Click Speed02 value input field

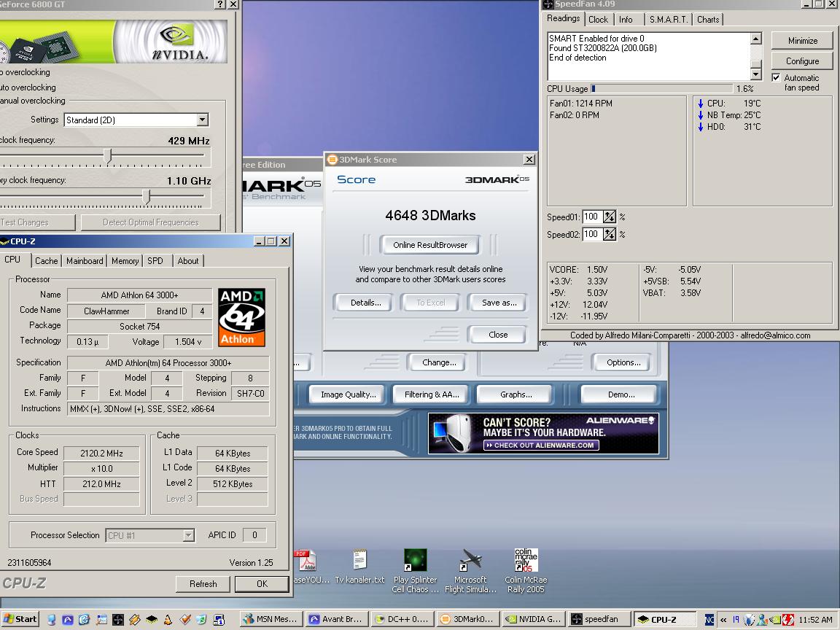coord(592,234)
